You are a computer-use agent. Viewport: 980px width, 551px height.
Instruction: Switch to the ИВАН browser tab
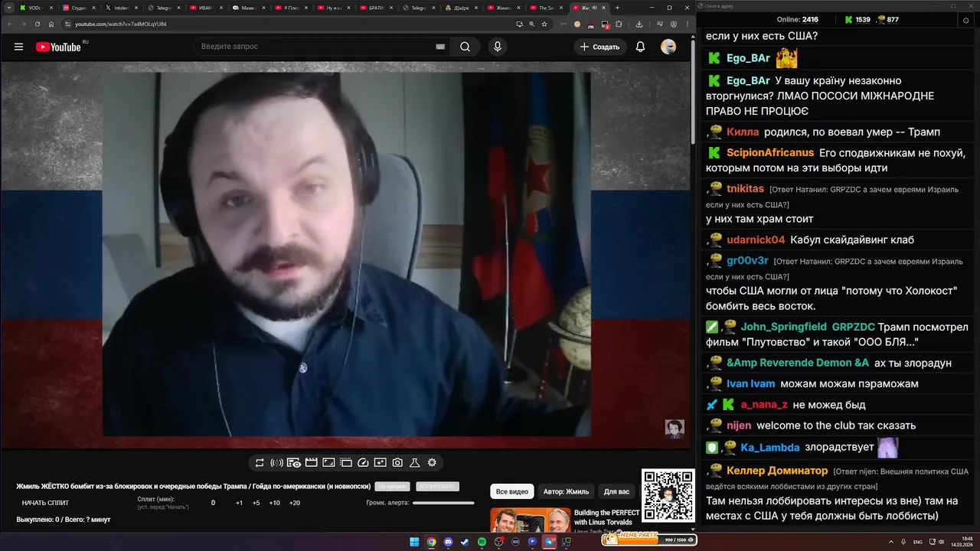click(206, 8)
